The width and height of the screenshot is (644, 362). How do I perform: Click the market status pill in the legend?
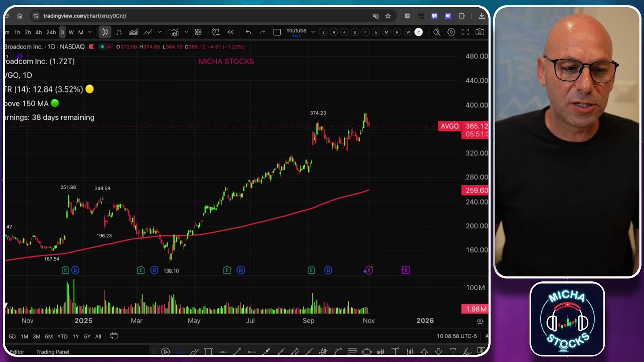pyautogui.click(x=106, y=47)
